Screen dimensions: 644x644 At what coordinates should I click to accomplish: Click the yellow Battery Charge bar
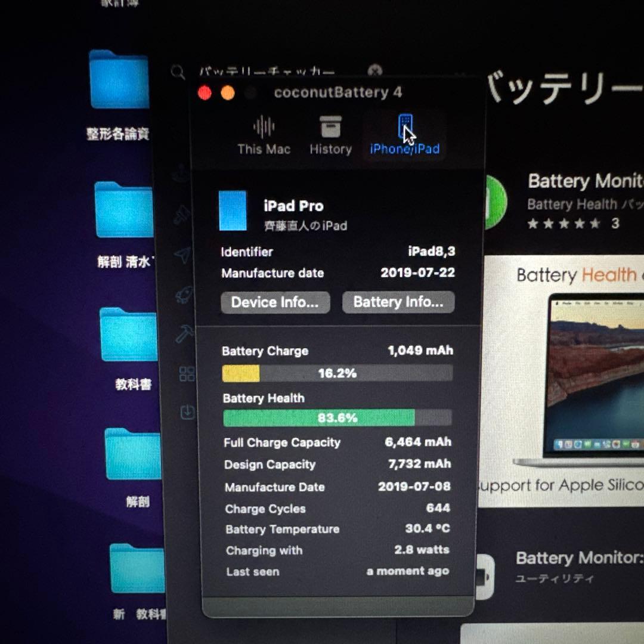241,373
